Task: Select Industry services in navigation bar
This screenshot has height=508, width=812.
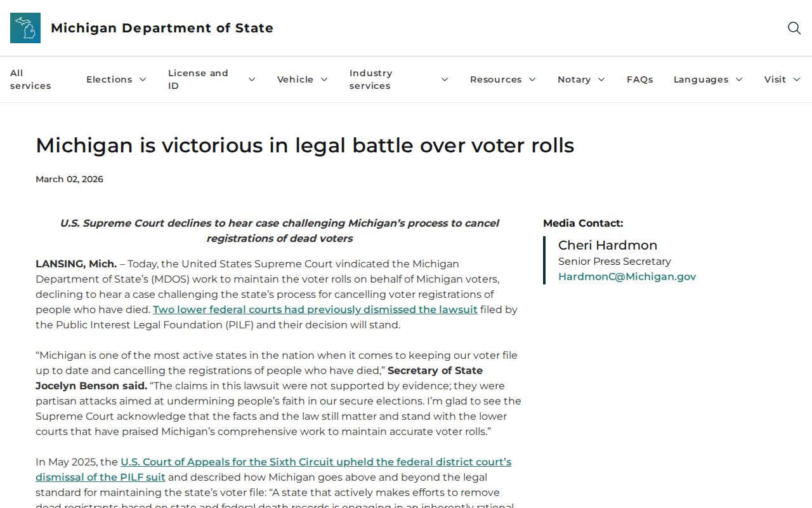Action: [371, 79]
